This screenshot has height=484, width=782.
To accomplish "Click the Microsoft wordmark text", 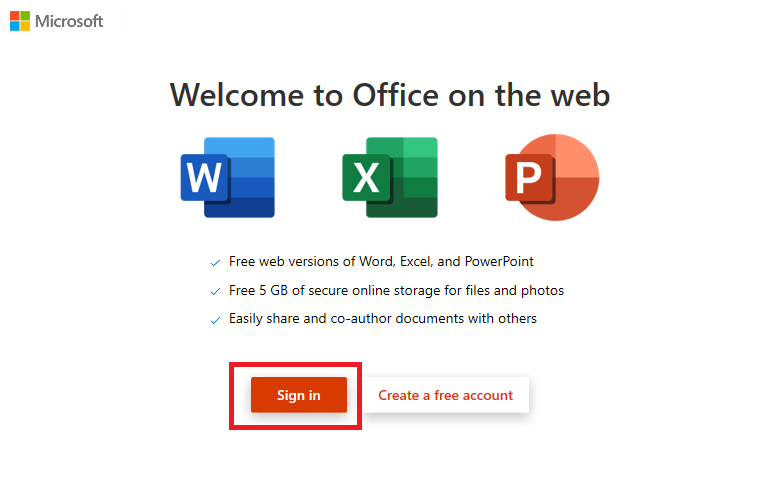I will (69, 21).
